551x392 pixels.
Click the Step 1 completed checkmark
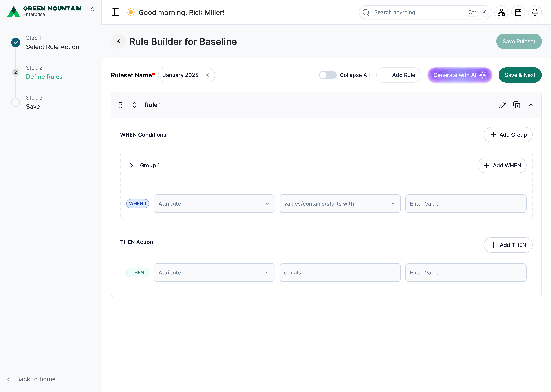[x=16, y=42]
